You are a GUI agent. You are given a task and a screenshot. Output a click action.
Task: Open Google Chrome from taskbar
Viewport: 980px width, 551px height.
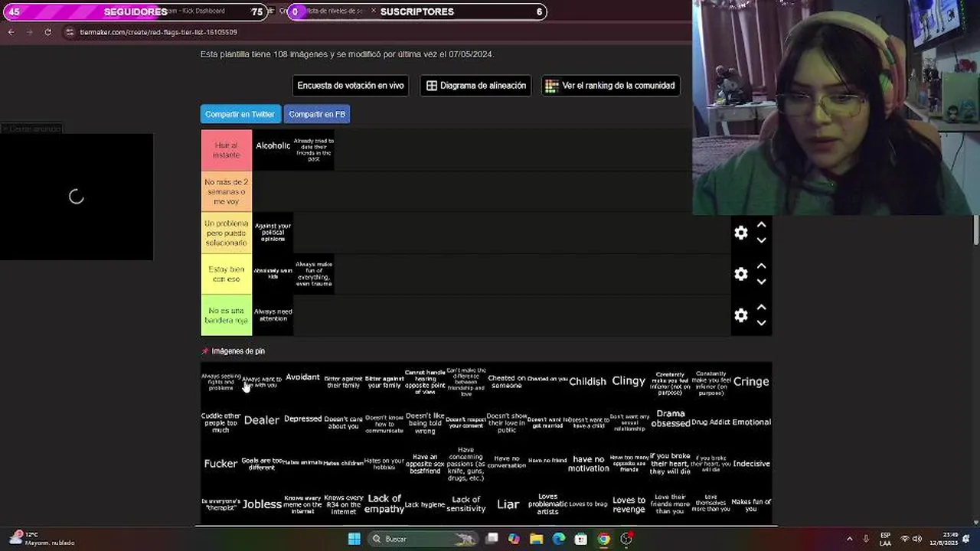pos(604,539)
